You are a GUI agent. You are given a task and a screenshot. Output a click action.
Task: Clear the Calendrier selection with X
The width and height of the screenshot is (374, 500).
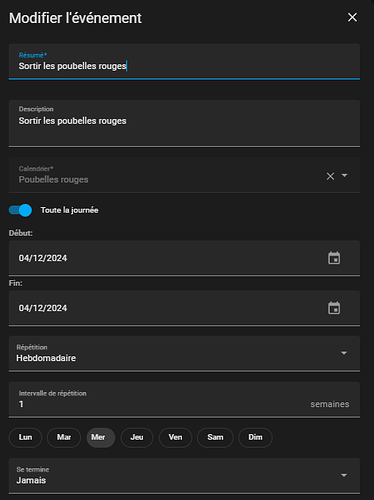point(330,176)
